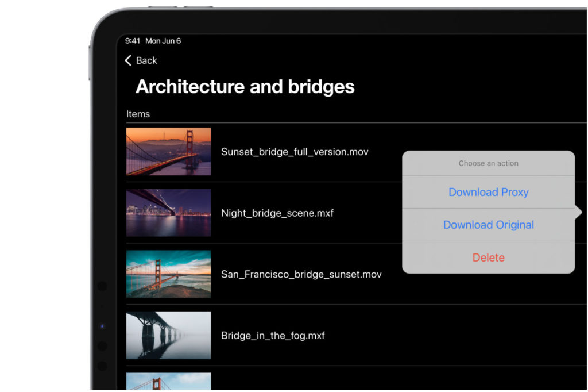Viewport: 588px width, 392px height.
Task: Click the San_Francisco_bridge_sunset.mov file name
Action: [301, 275]
